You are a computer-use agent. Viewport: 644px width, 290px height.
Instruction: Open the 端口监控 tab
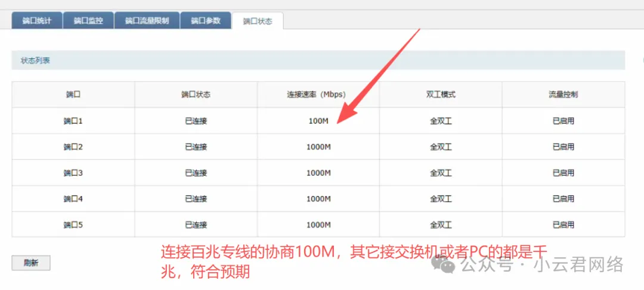[x=88, y=21]
